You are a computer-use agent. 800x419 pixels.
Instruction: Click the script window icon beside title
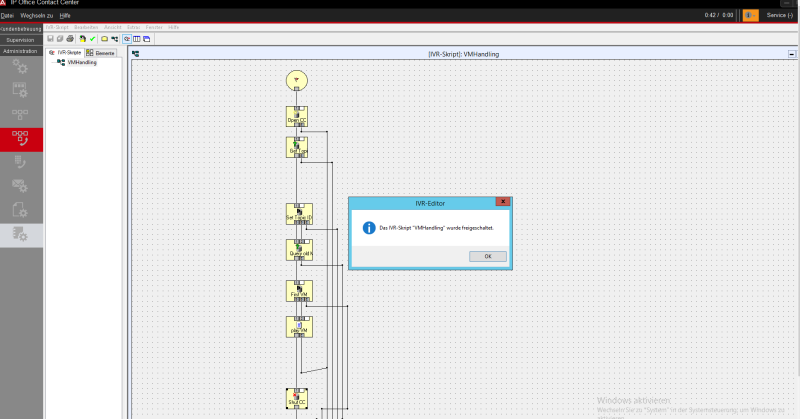point(135,54)
